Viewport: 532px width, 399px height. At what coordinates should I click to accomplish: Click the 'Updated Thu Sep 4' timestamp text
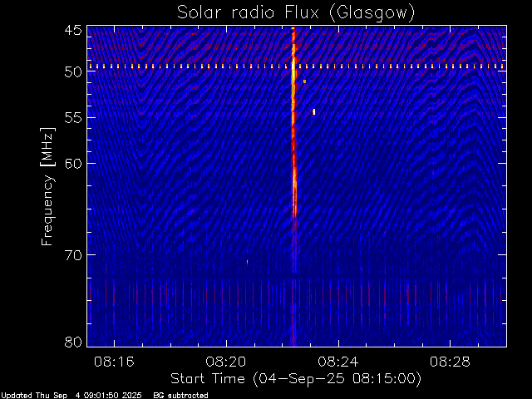[71, 396]
